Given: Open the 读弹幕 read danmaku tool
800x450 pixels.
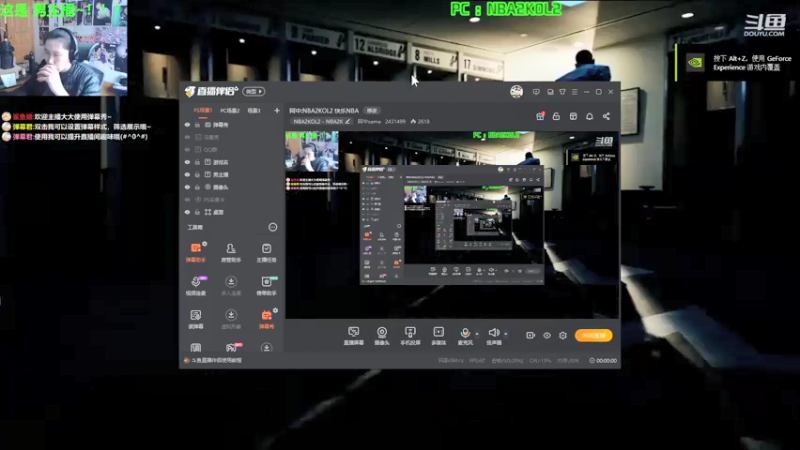Looking at the screenshot, I should pos(196,319).
